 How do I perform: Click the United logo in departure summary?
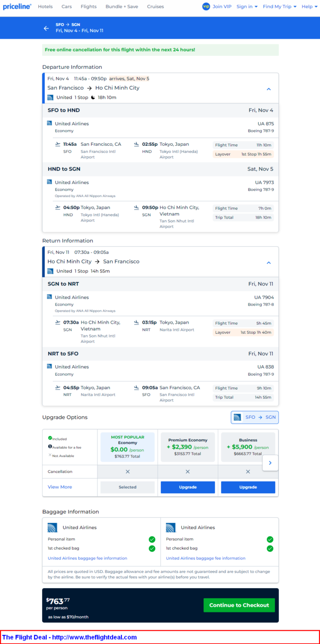coord(50,98)
